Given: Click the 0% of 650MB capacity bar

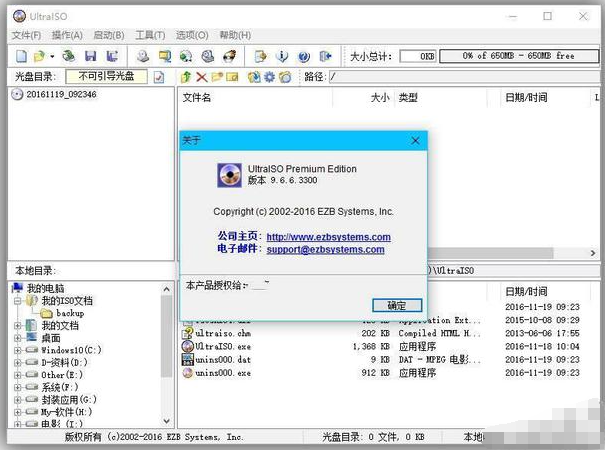Looking at the screenshot, I should click(519, 56).
